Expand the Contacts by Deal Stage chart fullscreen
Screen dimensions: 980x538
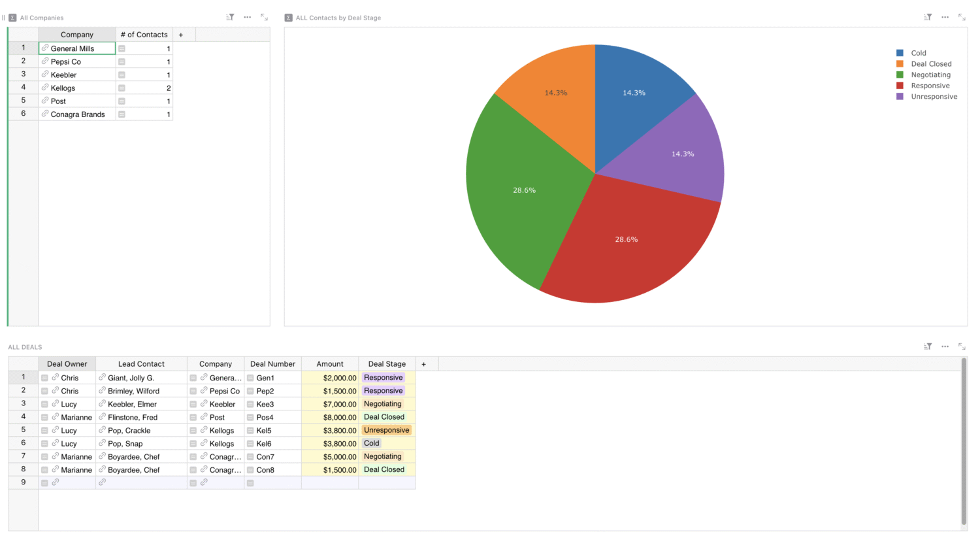[x=962, y=18]
